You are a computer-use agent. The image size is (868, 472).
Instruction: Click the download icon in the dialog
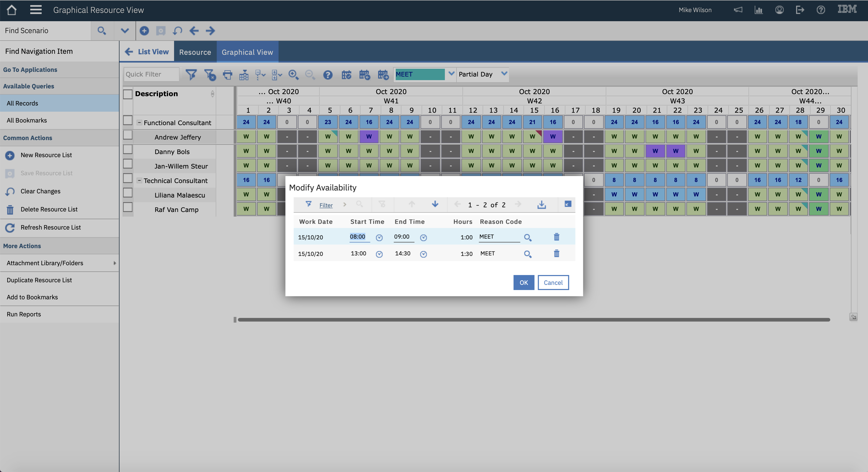tap(541, 204)
